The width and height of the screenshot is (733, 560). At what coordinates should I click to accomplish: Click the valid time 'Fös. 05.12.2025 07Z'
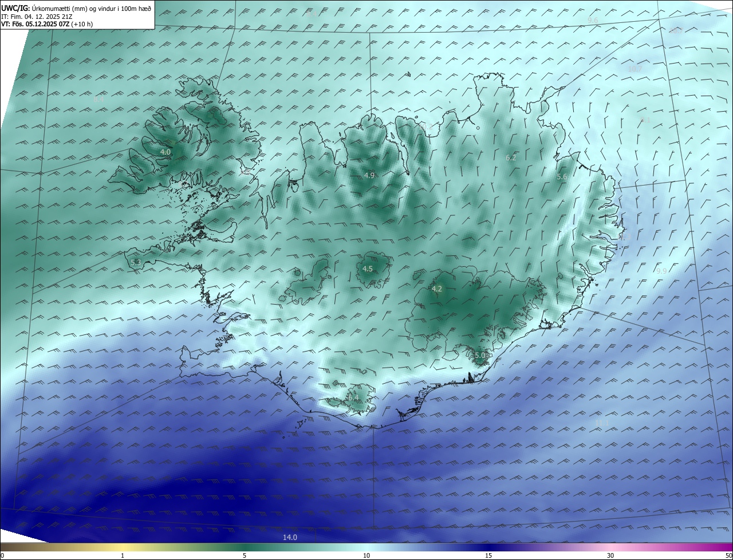click(x=40, y=24)
